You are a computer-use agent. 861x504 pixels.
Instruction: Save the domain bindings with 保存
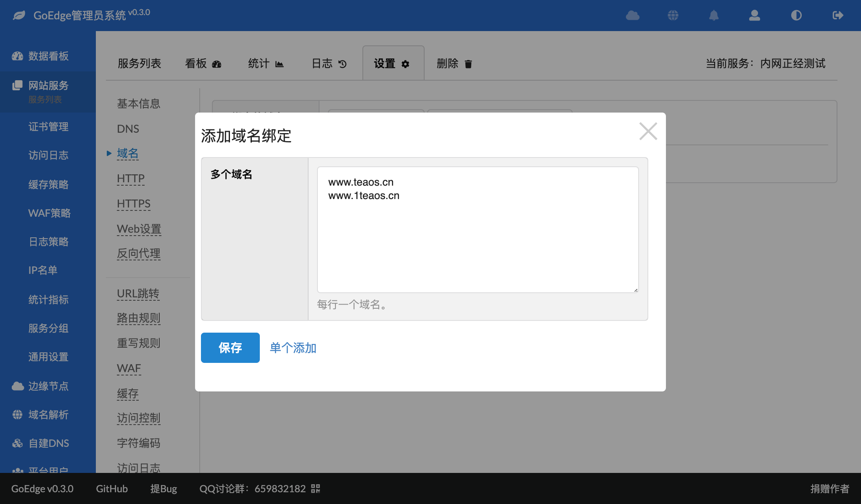pos(230,348)
